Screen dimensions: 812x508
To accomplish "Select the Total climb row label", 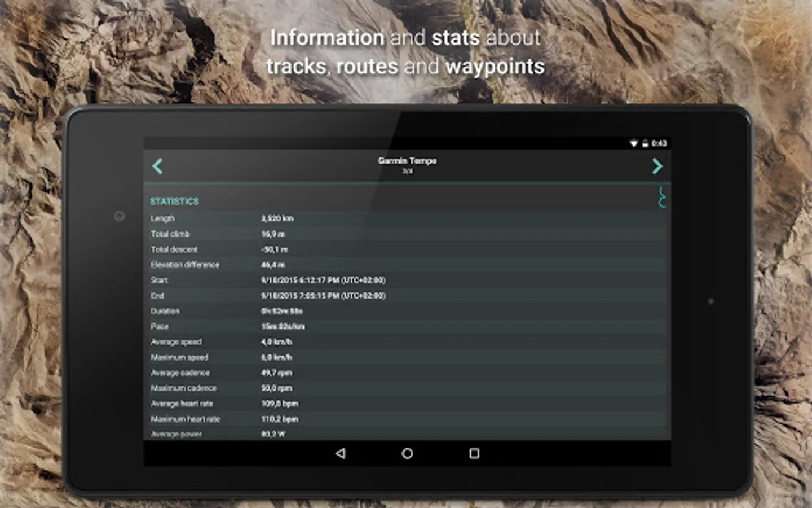I will click(x=170, y=234).
